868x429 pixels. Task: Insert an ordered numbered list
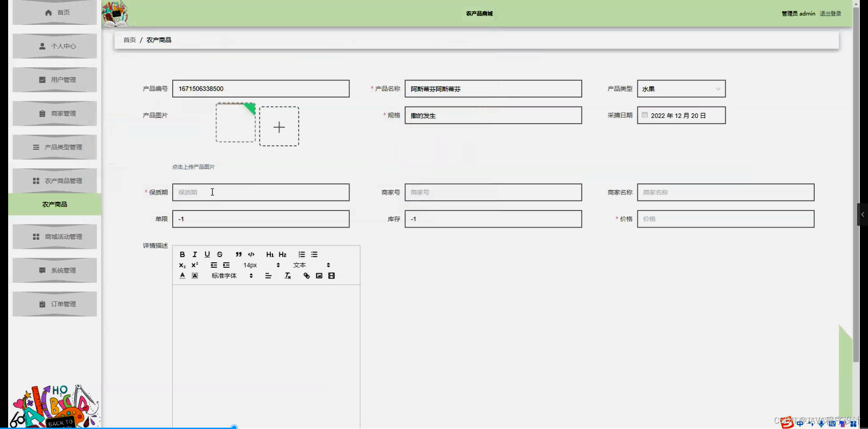302,254
